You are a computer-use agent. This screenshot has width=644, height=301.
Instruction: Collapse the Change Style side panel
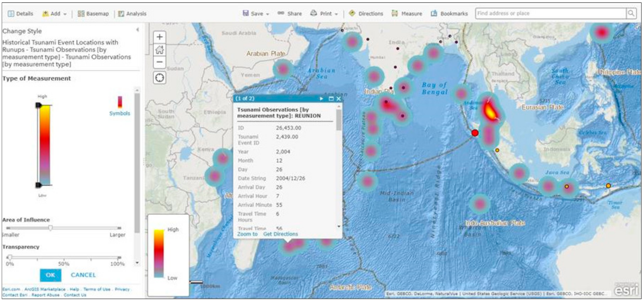click(x=137, y=30)
